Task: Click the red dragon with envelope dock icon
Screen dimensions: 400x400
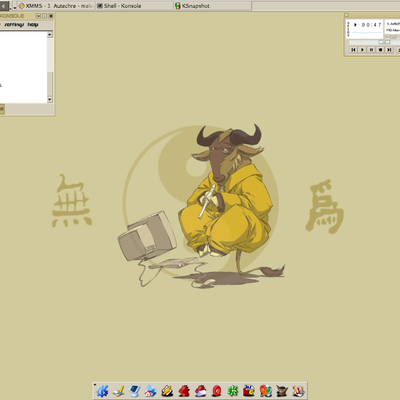Action: tap(200, 391)
